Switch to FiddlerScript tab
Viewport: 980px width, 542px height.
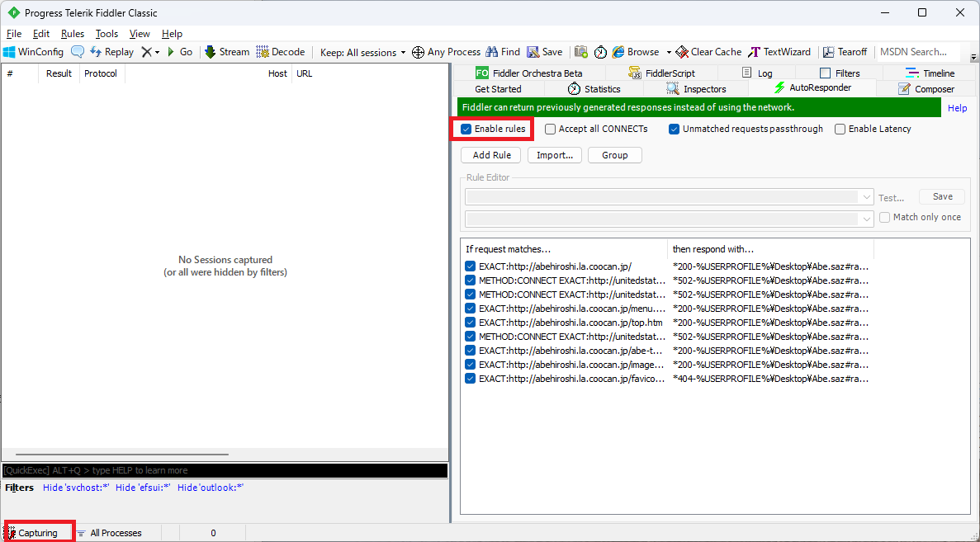(x=662, y=73)
